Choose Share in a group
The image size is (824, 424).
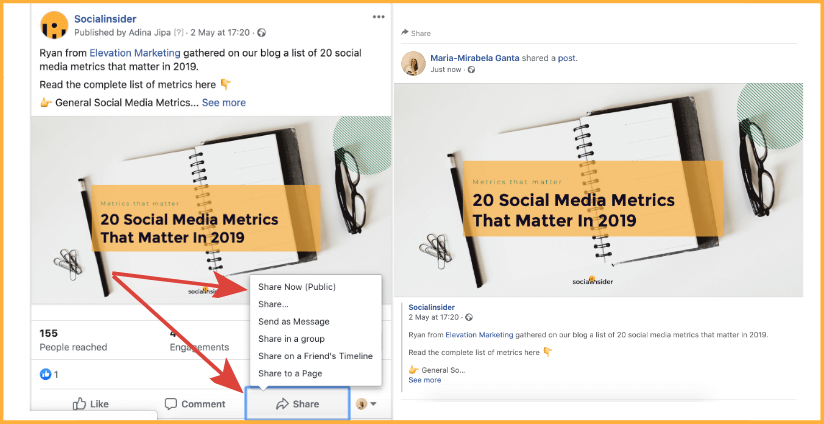tap(291, 339)
